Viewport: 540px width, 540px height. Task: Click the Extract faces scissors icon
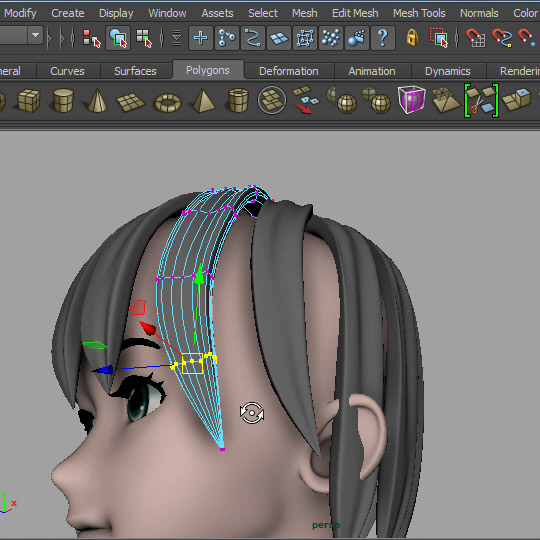481,100
